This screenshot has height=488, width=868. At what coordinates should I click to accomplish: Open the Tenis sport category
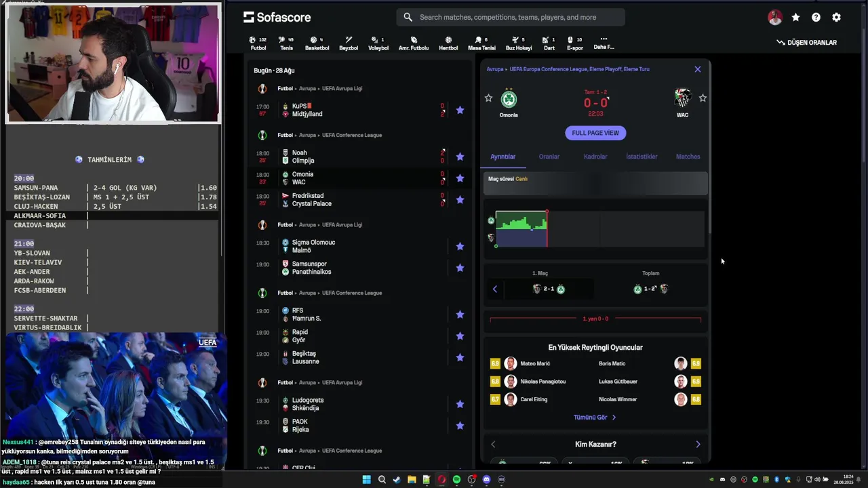click(286, 43)
